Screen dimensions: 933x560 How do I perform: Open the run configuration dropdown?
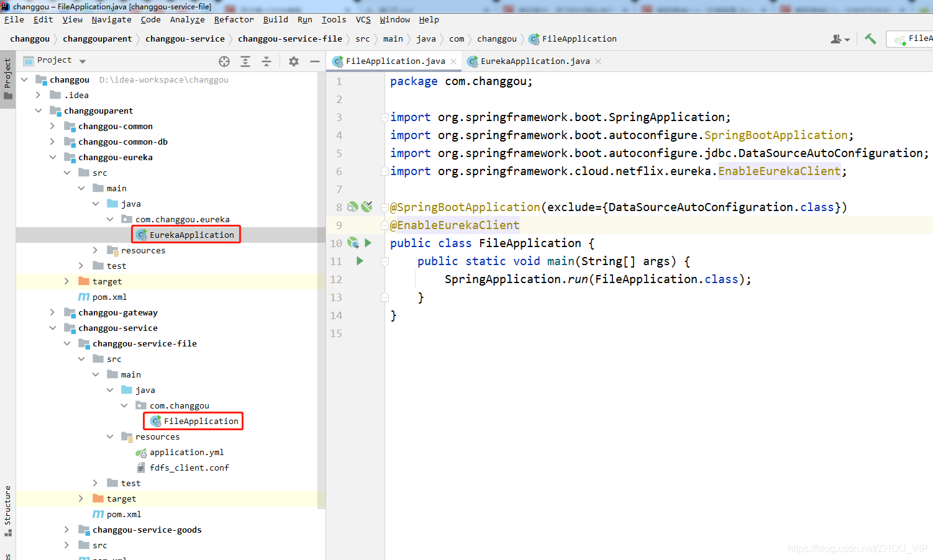[x=910, y=38]
